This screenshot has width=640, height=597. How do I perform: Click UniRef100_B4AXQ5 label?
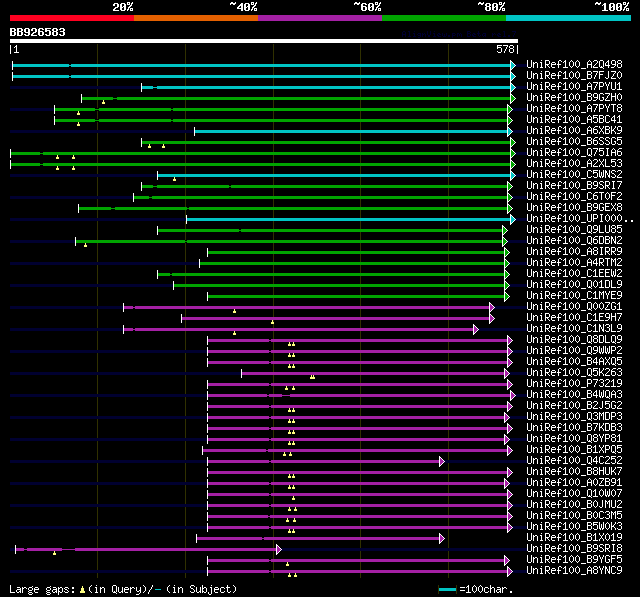tap(574, 362)
